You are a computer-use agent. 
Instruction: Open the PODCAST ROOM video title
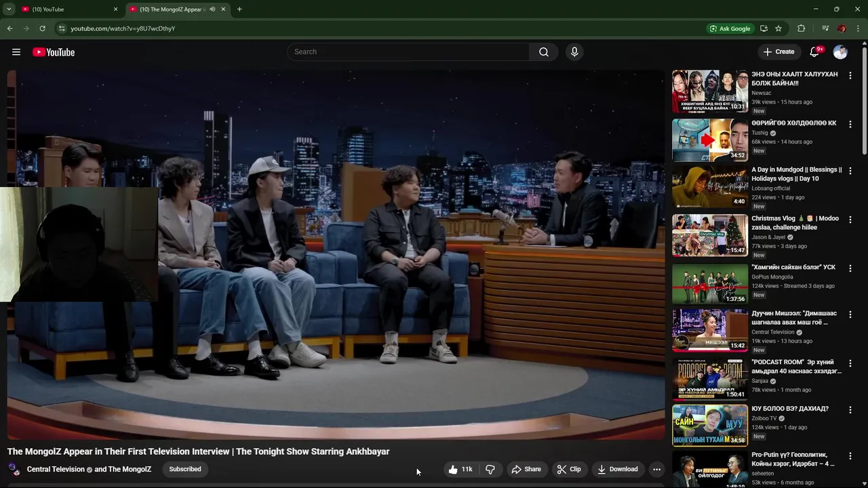coord(796,367)
